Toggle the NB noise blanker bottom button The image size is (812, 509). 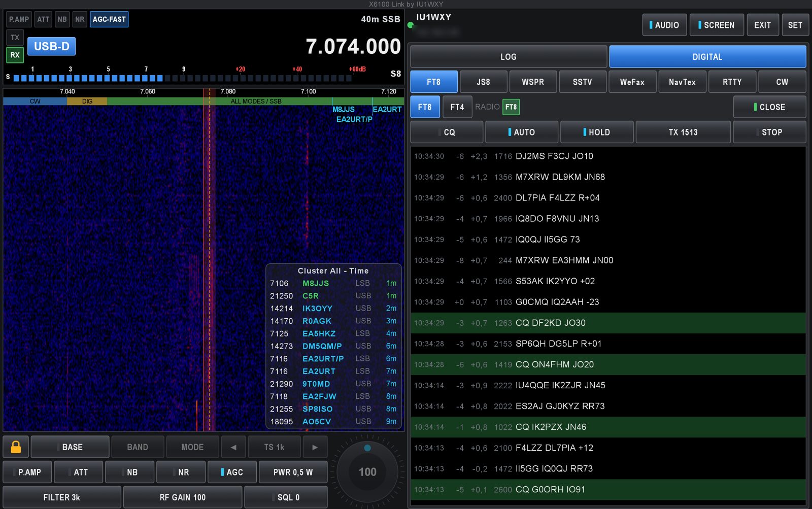coord(129,472)
